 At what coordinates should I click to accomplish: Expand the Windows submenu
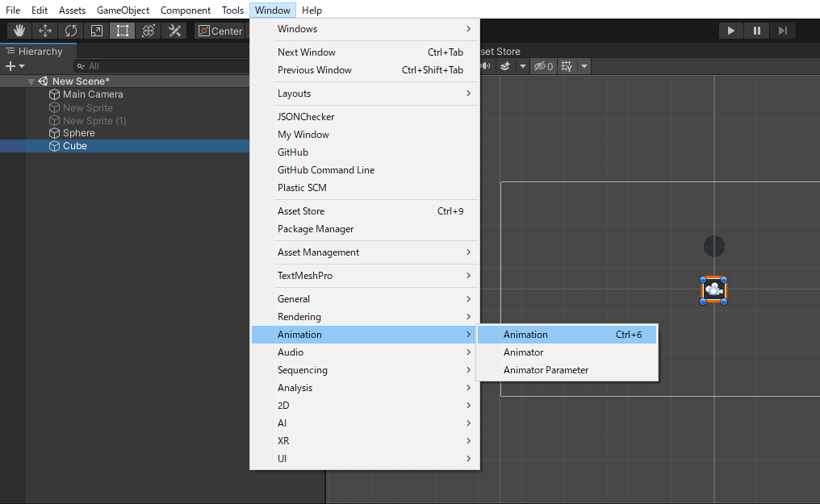365,29
